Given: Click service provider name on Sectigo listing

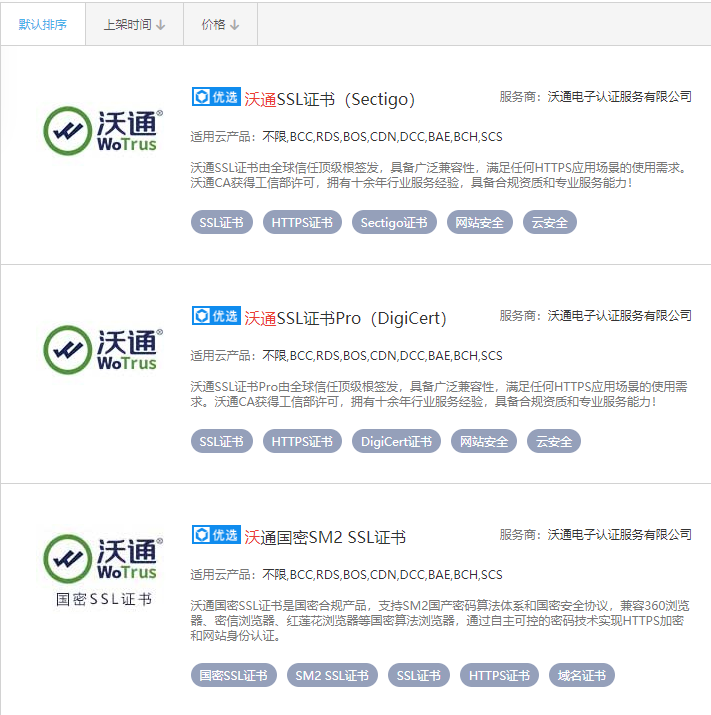Looking at the screenshot, I should tap(619, 96).
